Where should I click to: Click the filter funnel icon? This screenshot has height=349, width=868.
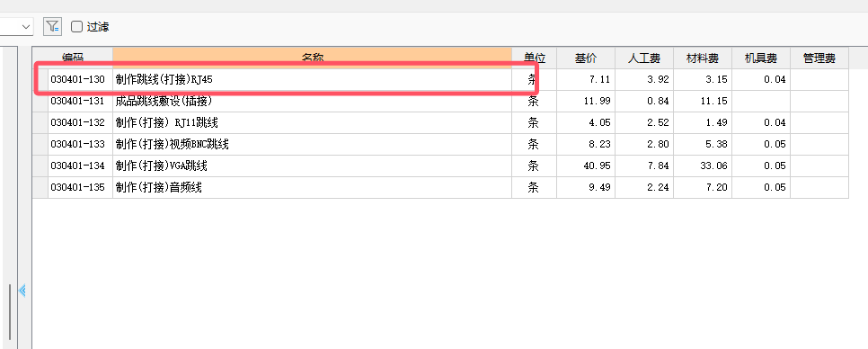coord(53,26)
